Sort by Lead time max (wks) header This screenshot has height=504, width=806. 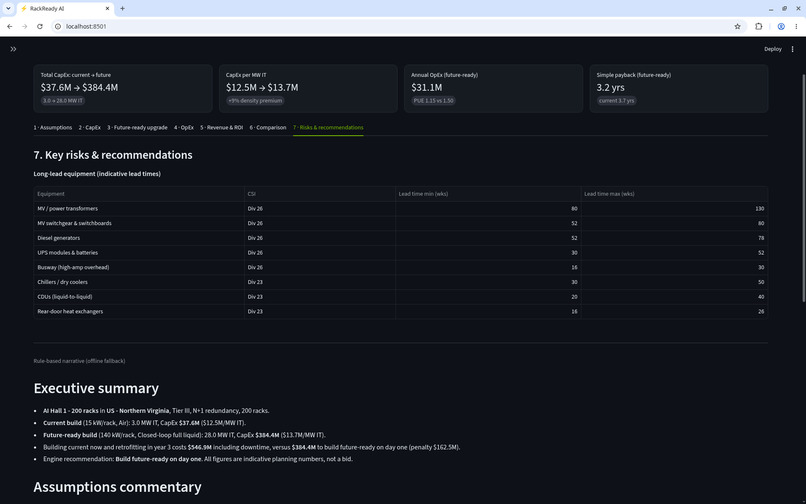[674, 194]
